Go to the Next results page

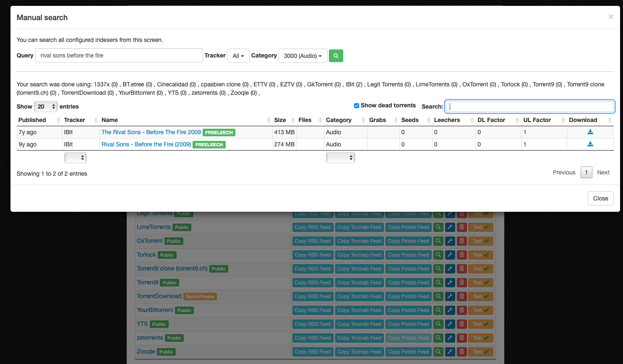point(603,172)
